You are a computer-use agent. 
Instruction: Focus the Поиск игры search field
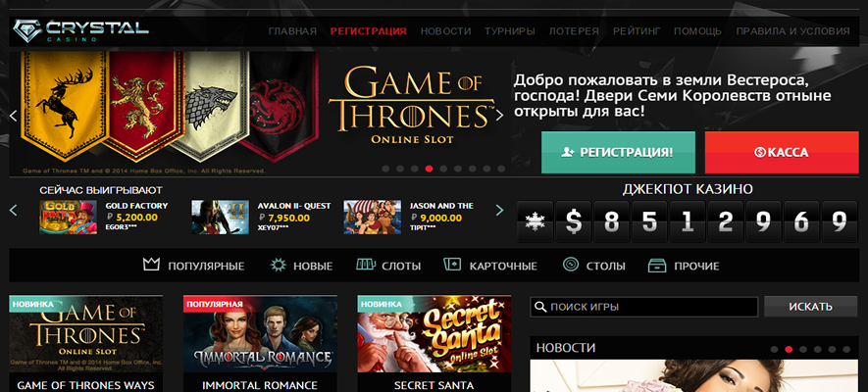pos(643,307)
